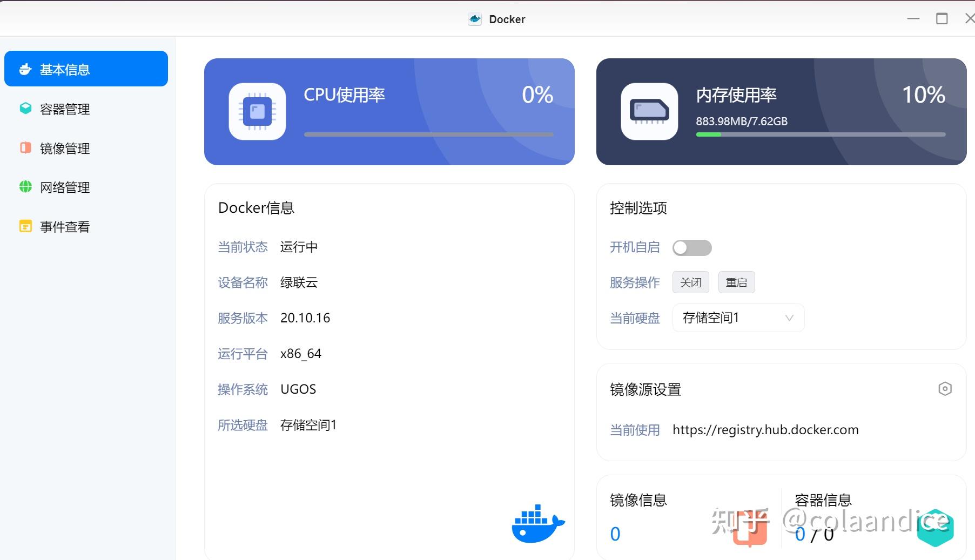The image size is (975, 560).
Task: Click the chevron on the disk selection box
Action: point(789,318)
